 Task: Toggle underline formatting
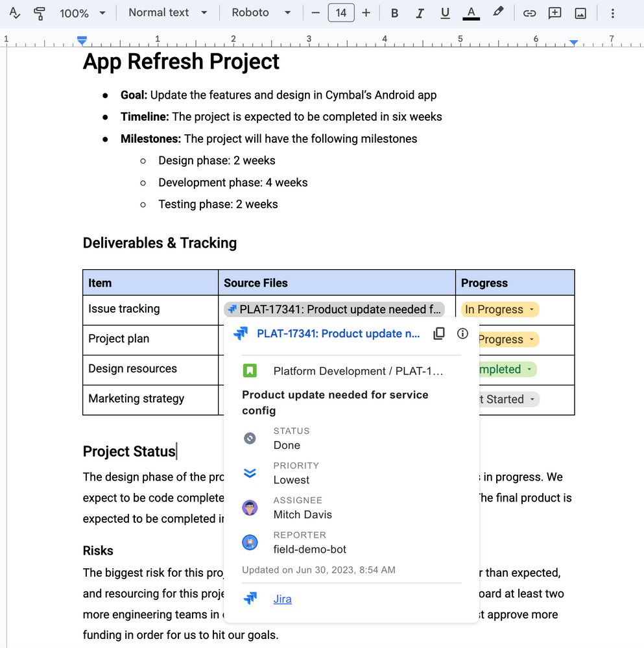(x=445, y=13)
